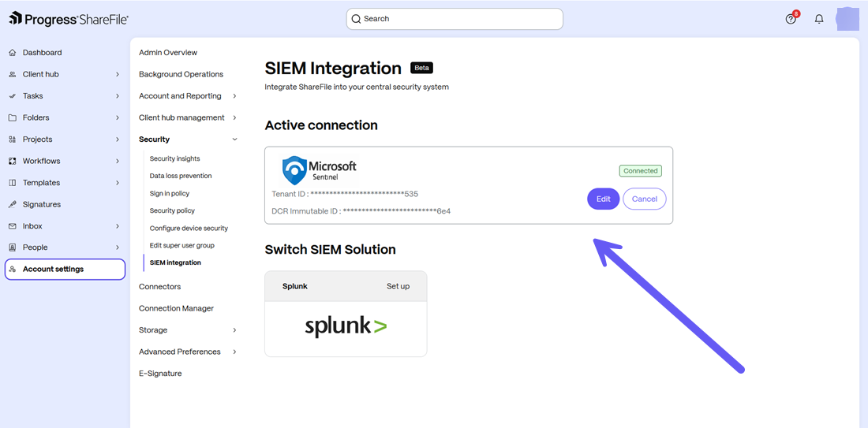Open Edit super user group
This screenshot has height=428, width=868.
(181, 245)
